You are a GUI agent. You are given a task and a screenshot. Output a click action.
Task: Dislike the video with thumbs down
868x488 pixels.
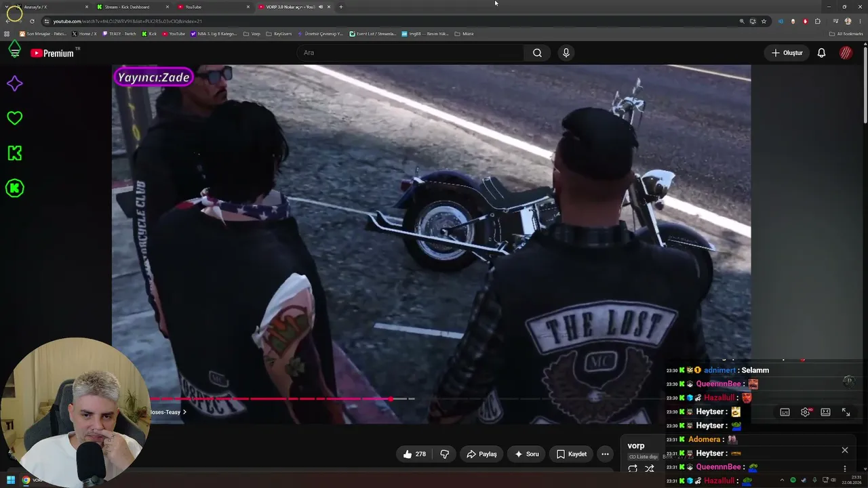point(445,454)
